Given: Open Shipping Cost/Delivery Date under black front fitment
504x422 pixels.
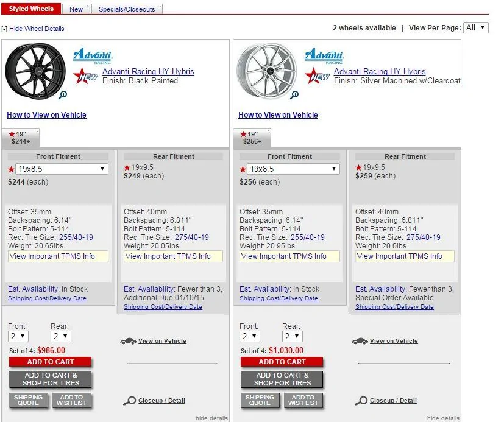Looking at the screenshot, I should click(x=47, y=298).
